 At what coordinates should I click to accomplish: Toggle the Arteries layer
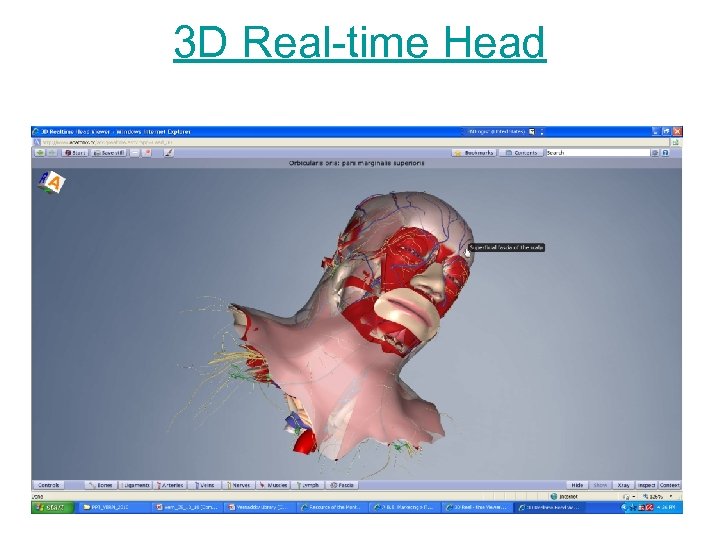point(170,485)
